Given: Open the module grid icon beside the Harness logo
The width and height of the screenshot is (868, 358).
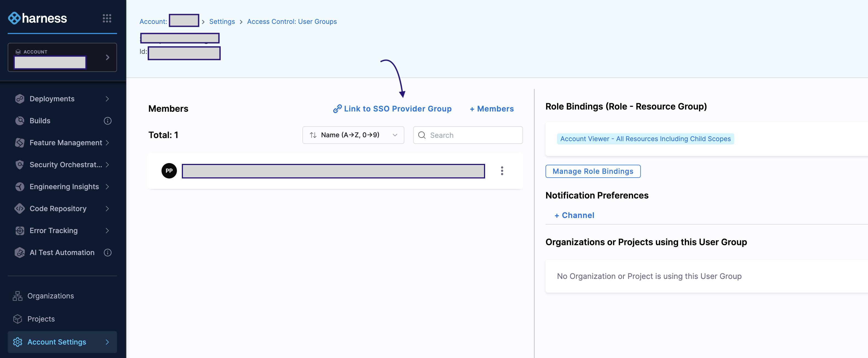Looking at the screenshot, I should pyautogui.click(x=107, y=18).
